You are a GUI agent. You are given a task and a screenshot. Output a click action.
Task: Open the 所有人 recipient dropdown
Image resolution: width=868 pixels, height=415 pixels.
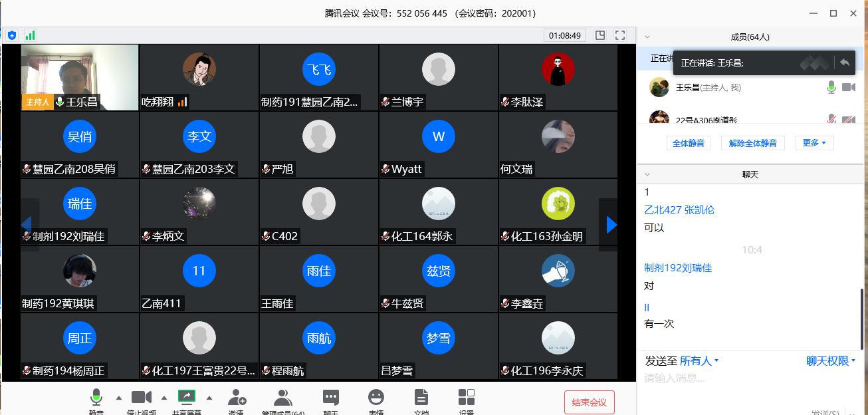(x=699, y=360)
